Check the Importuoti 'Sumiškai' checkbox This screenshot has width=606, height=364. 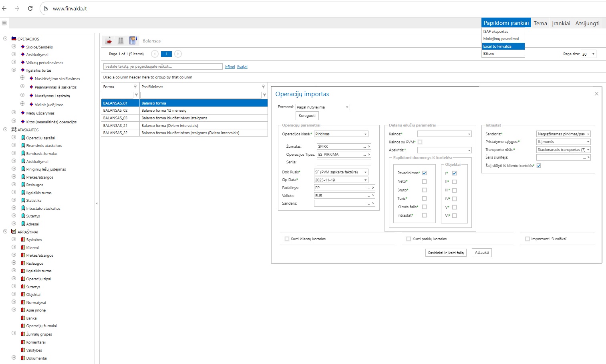527,239
